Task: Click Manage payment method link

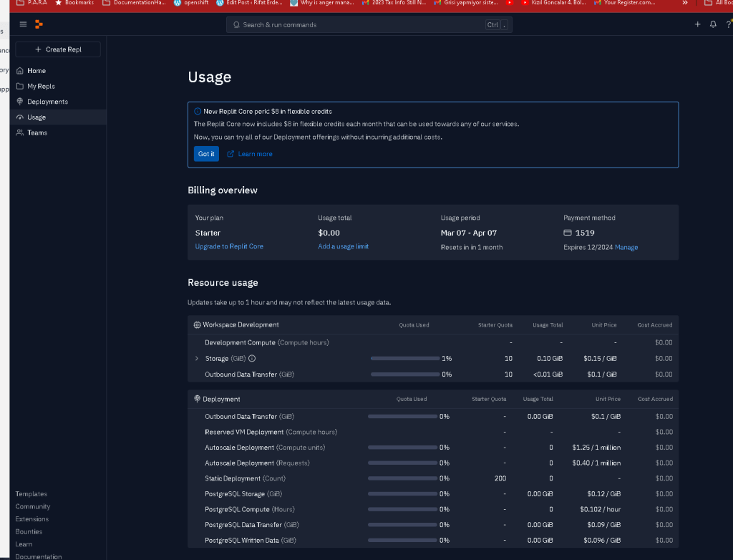Action: point(626,247)
